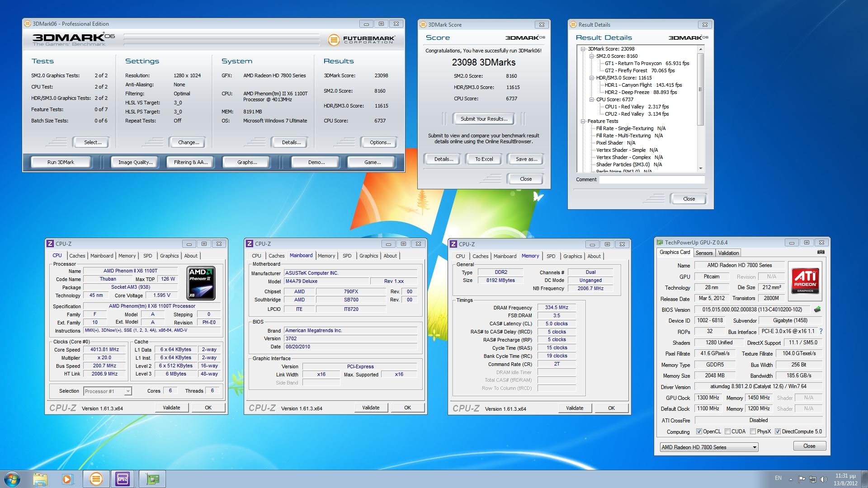Image resolution: width=868 pixels, height=488 pixels.
Task: Launch Windows Media Player from the taskbar
Action: [x=67, y=479]
